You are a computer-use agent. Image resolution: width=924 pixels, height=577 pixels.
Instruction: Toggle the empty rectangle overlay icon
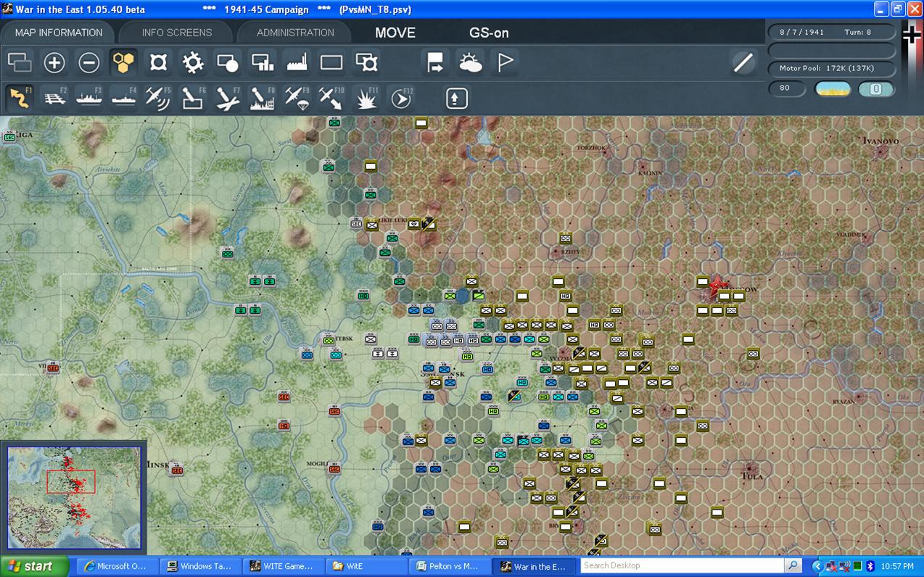point(331,63)
